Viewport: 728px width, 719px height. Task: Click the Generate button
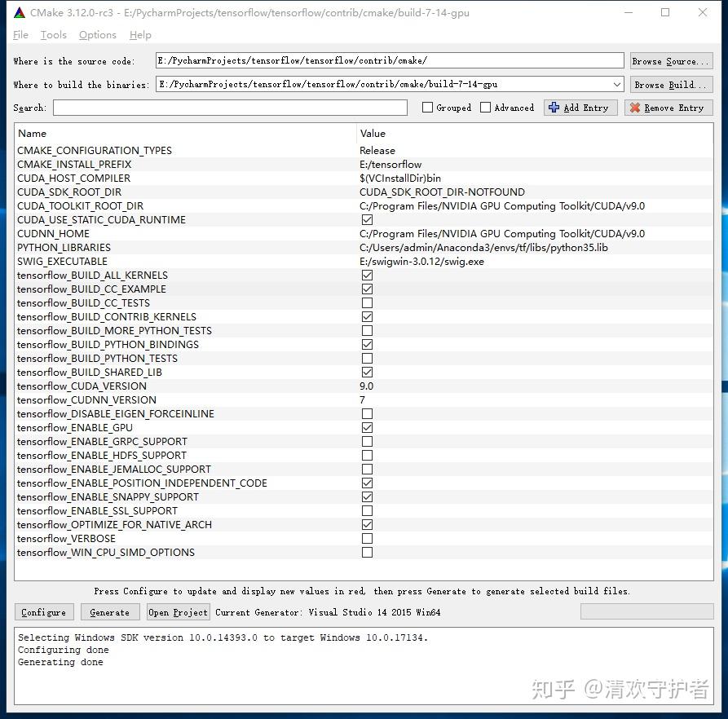point(110,611)
